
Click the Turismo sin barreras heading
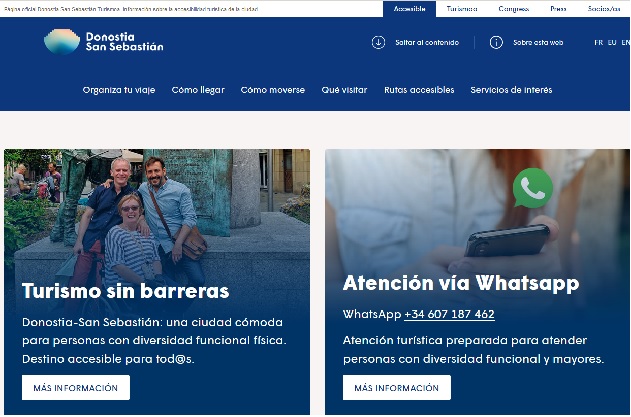pos(126,291)
